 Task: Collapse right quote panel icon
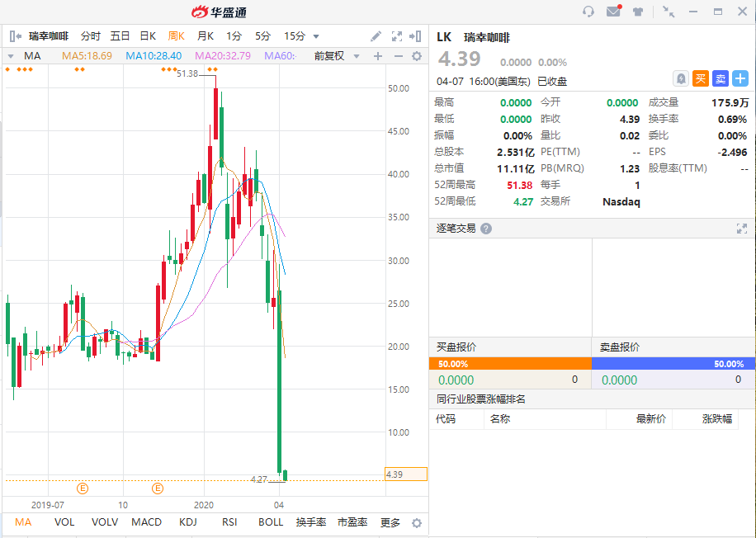tap(415, 36)
